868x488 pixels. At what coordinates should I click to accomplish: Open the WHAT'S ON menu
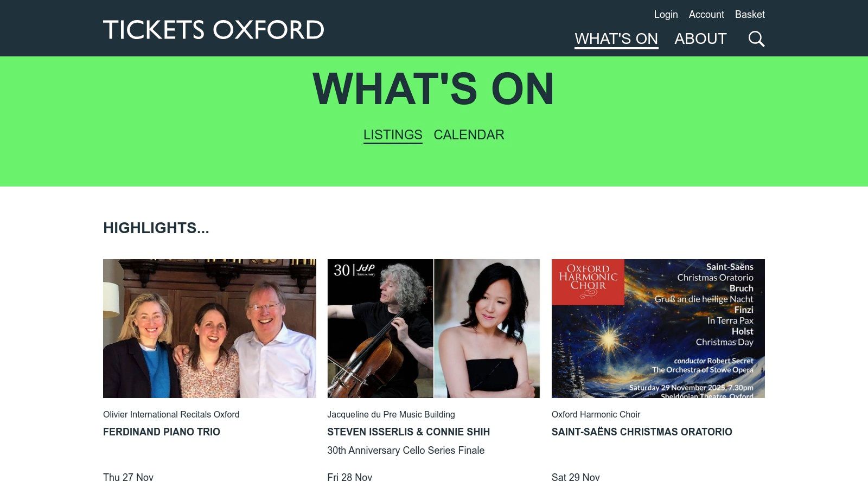(616, 38)
